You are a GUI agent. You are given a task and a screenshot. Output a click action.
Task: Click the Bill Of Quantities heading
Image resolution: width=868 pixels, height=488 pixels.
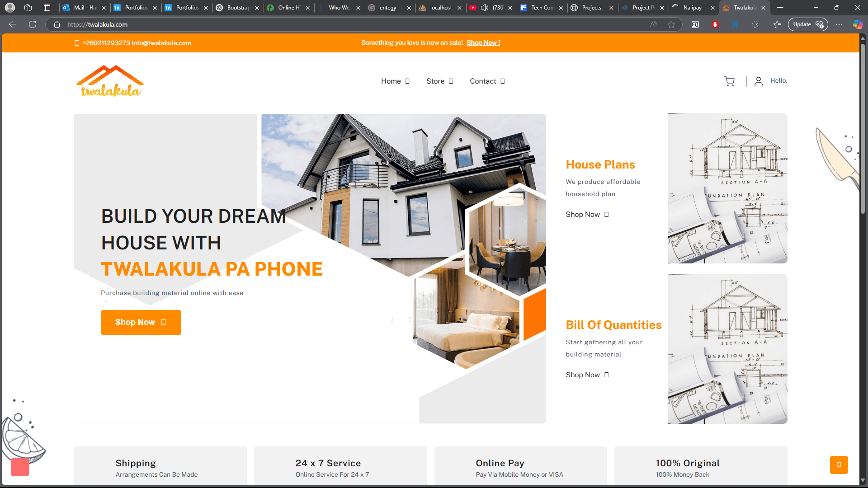pyautogui.click(x=613, y=325)
